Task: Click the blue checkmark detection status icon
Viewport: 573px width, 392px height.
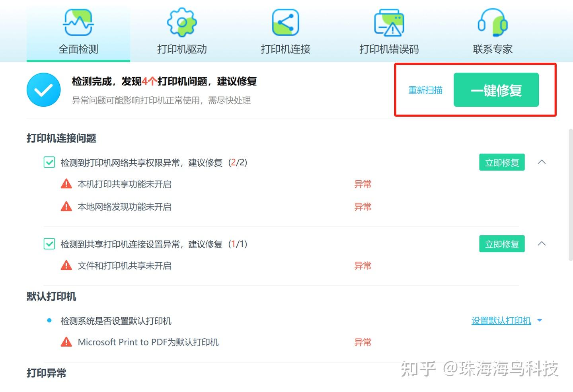Action: point(43,90)
